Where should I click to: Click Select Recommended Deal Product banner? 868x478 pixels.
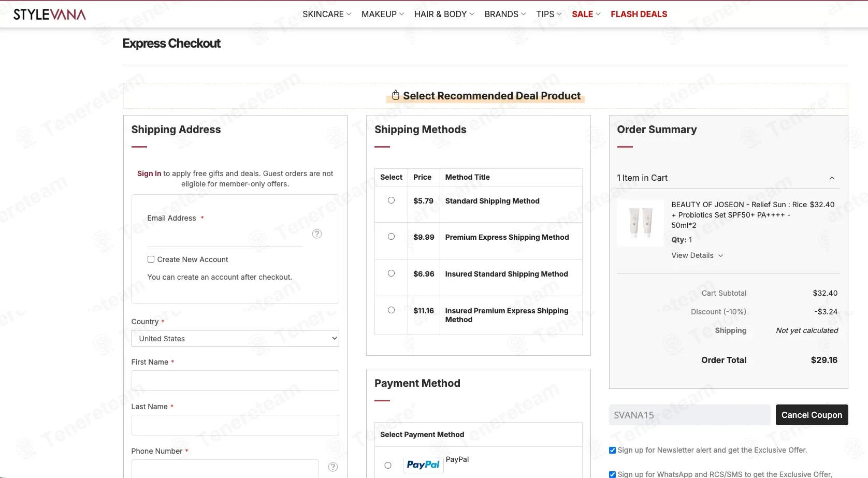(x=486, y=96)
